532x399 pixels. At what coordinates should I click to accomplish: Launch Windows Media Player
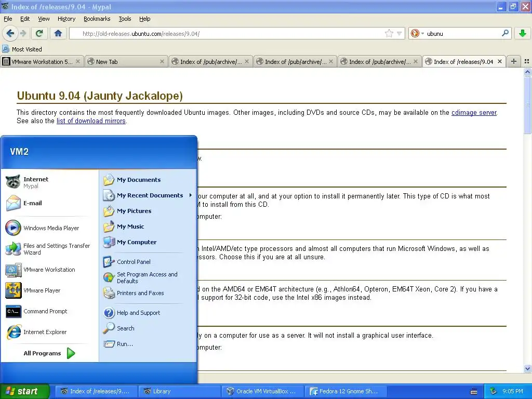(x=49, y=228)
